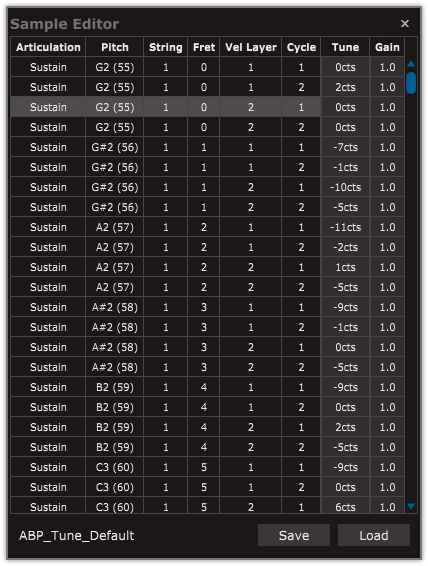Close the Sample Editor window

[405, 23]
